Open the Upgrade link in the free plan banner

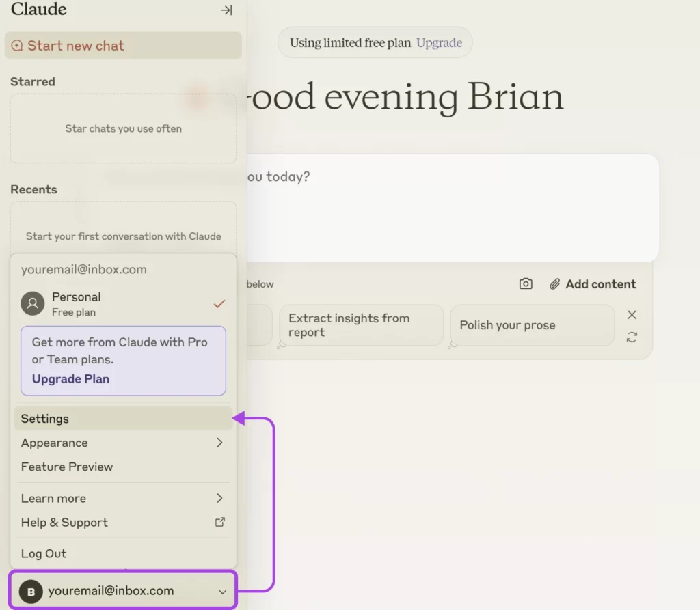click(439, 43)
